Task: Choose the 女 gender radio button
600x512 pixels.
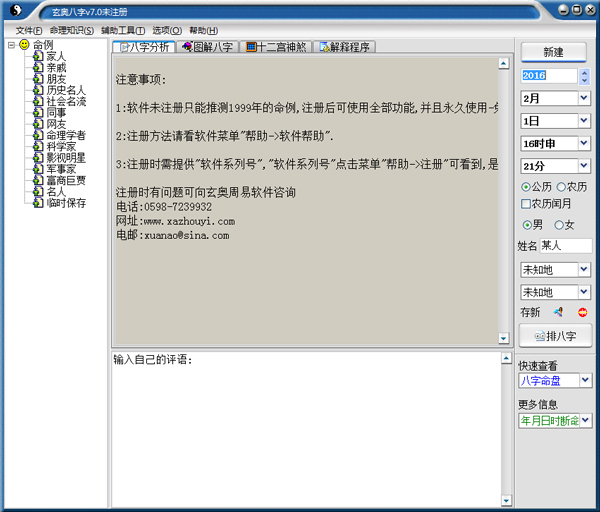Action: [559, 225]
